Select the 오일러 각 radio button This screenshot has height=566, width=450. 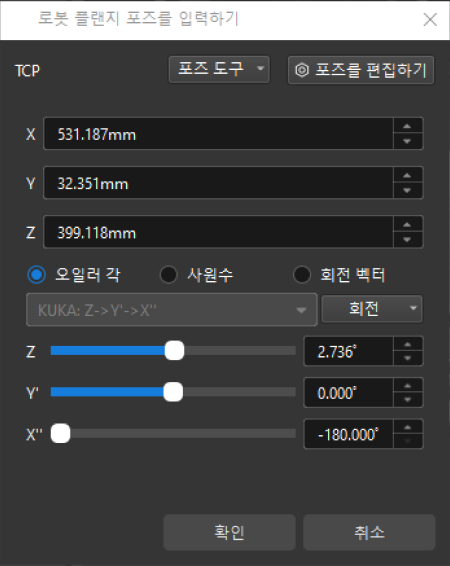click(x=36, y=275)
